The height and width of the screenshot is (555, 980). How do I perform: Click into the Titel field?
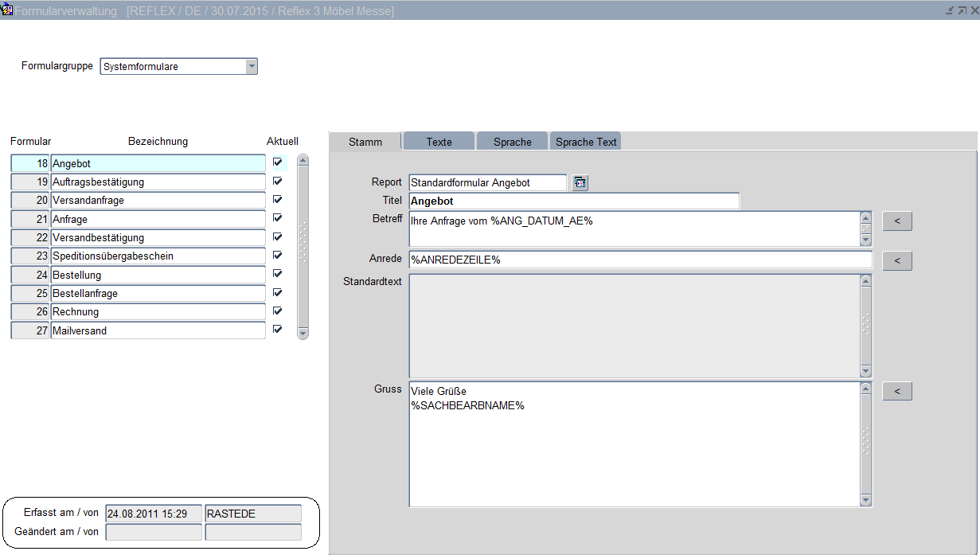573,201
